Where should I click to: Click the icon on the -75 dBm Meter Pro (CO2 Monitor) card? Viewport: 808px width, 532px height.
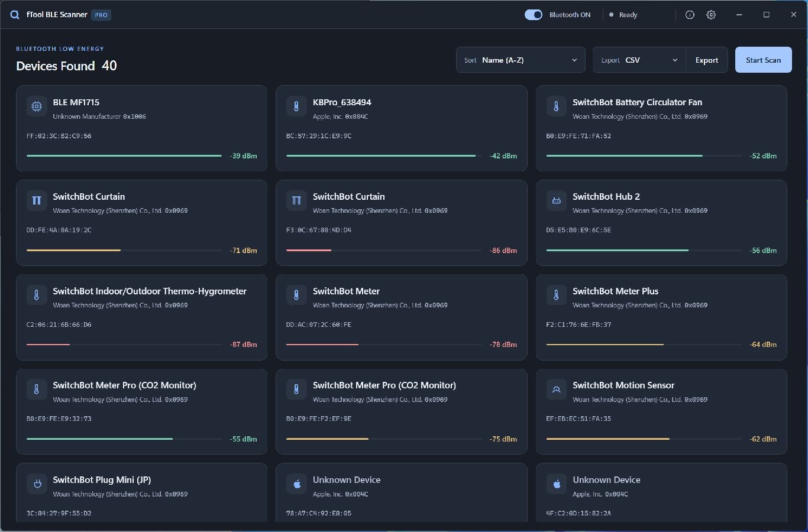pyautogui.click(x=296, y=390)
